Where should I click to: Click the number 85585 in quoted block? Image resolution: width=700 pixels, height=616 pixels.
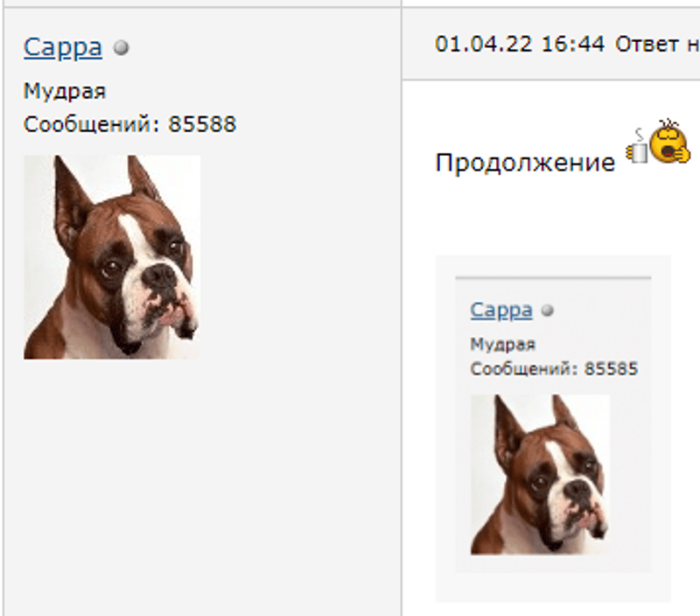pos(611,368)
